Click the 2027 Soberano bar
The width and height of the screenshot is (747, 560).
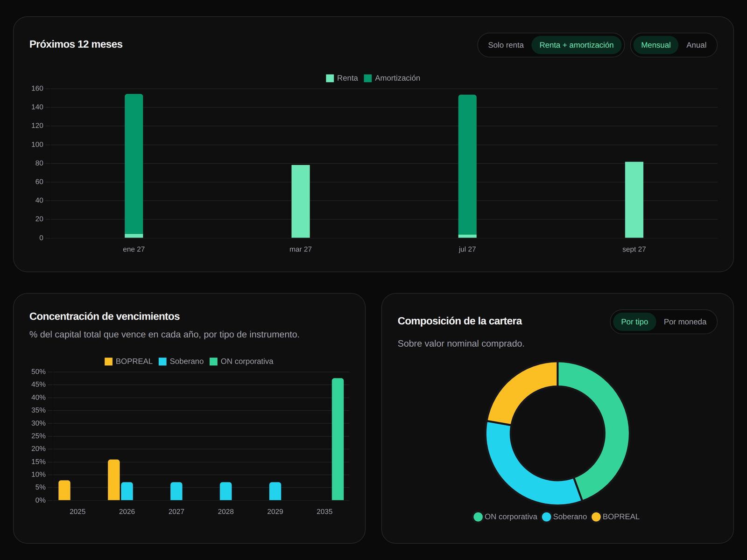(x=176, y=491)
